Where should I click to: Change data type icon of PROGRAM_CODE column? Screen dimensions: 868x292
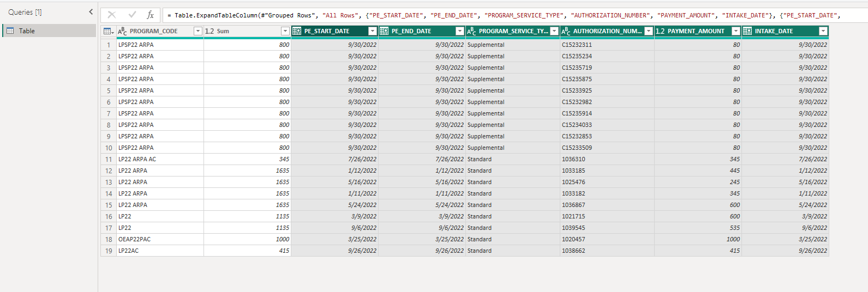click(x=122, y=31)
